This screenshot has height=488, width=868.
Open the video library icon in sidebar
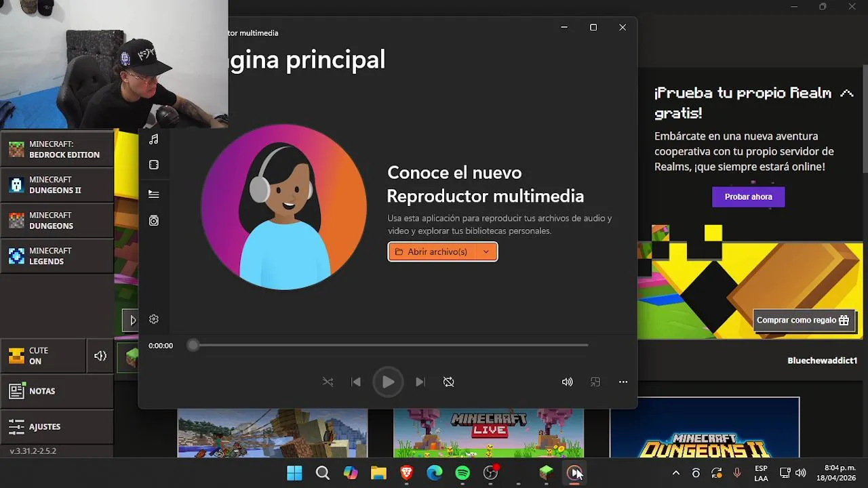click(154, 165)
